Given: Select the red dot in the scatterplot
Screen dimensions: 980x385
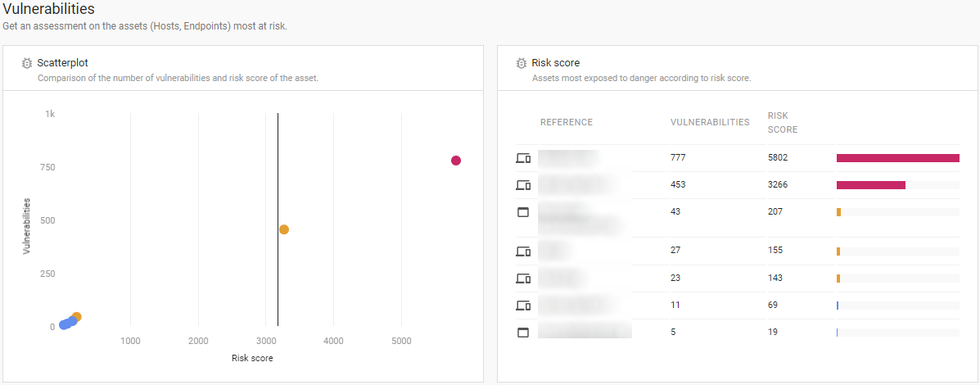Looking at the screenshot, I should coord(456,161).
